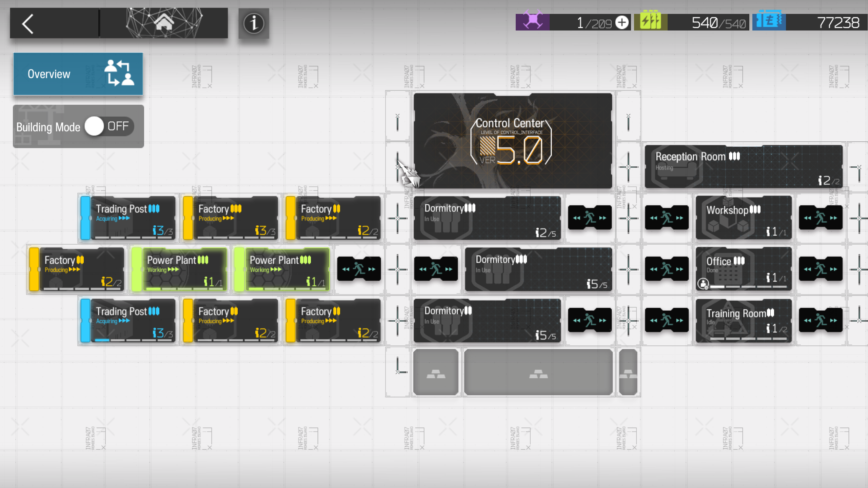Tap the plus icon beside drone count

622,23
